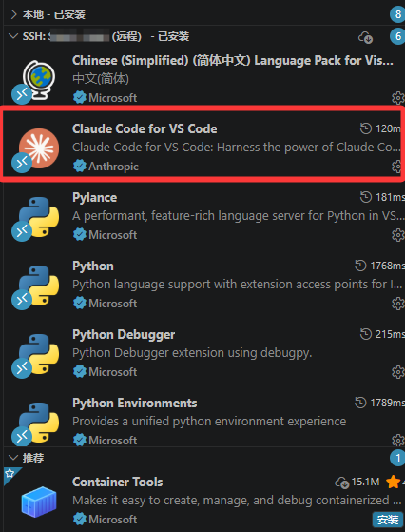Open Claude Code extension starburst icon
This screenshot has height=532, width=405.
tap(39, 148)
